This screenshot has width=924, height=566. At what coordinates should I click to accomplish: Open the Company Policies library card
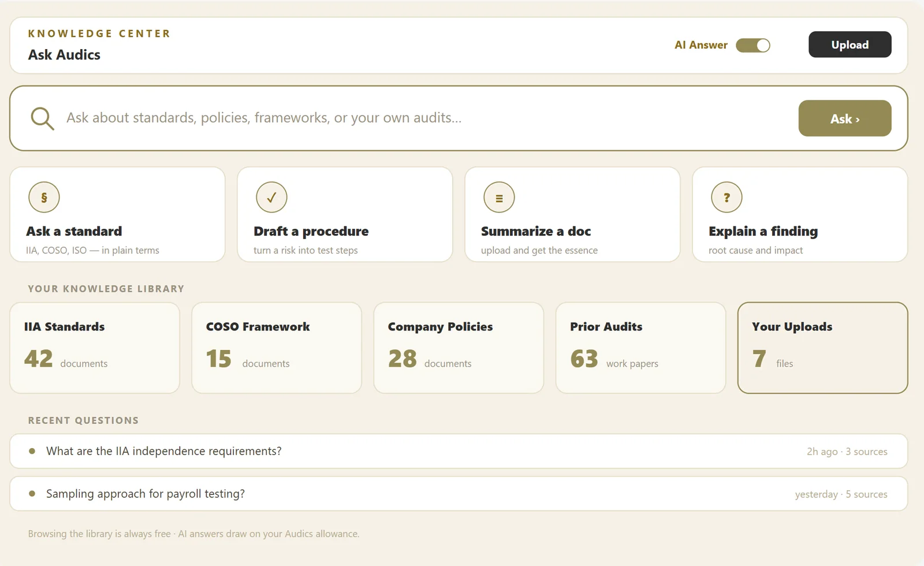pyautogui.click(x=459, y=348)
